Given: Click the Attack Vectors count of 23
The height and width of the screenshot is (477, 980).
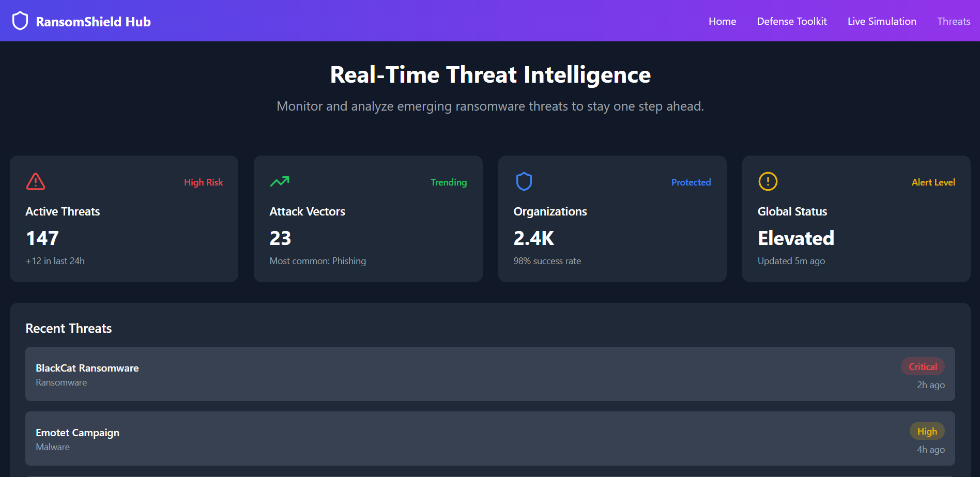Looking at the screenshot, I should pyautogui.click(x=280, y=238).
